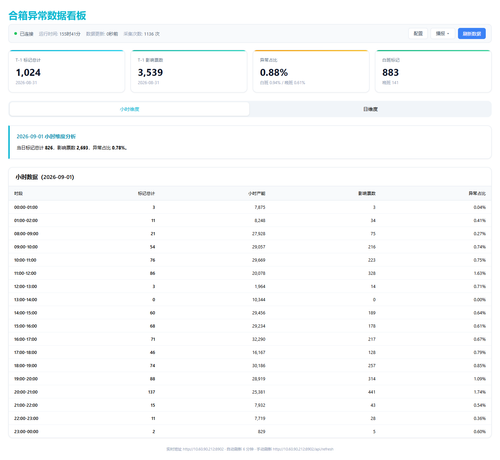Click the 合箱异常数据看板 page title

(47, 15)
